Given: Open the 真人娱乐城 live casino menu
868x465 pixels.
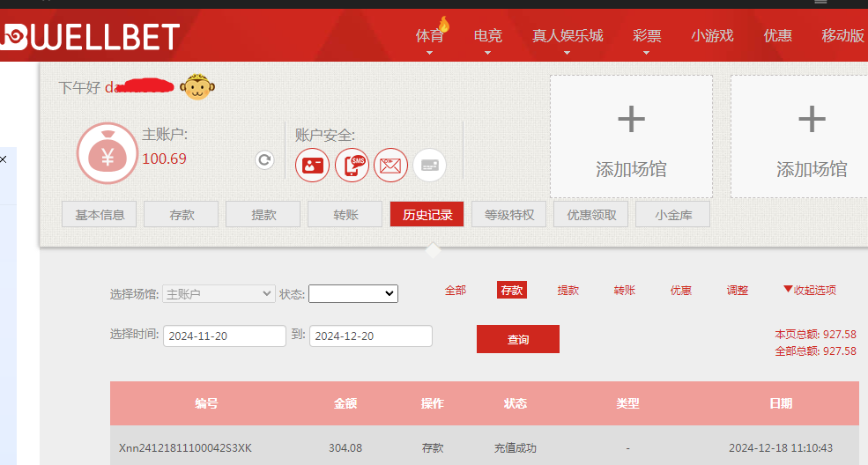Looking at the screenshot, I should pos(568,36).
